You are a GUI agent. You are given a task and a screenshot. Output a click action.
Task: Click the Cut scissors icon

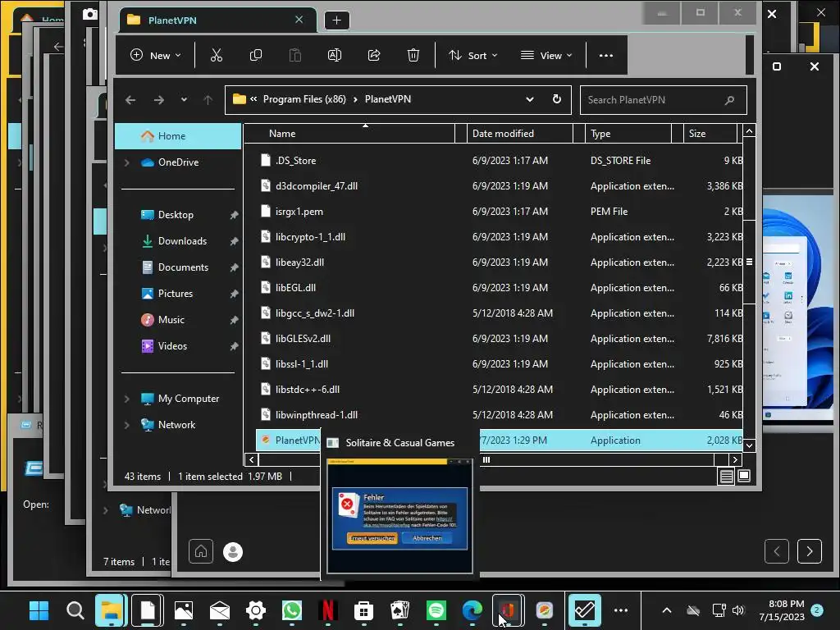click(x=217, y=55)
